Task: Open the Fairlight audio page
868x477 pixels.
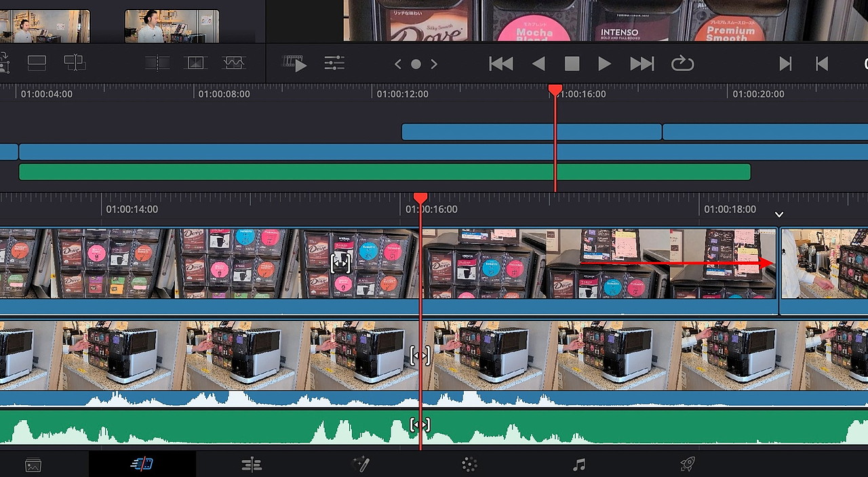Action: pyautogui.click(x=578, y=464)
